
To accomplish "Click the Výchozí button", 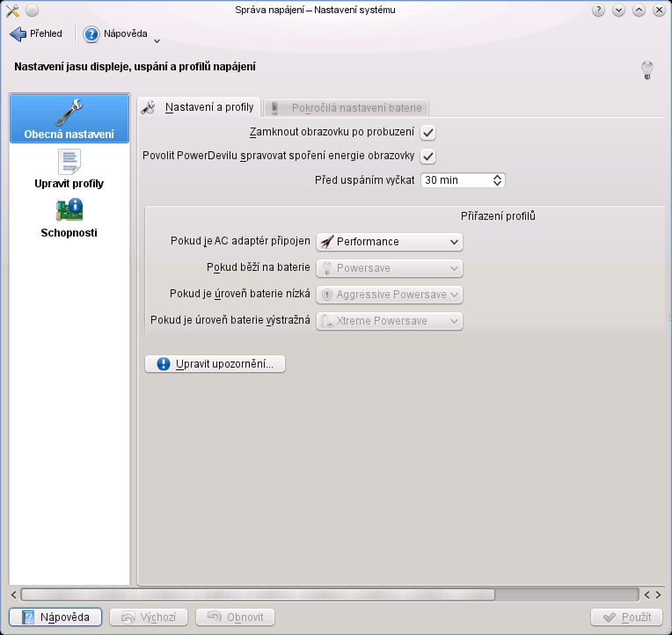I will click(x=149, y=617).
